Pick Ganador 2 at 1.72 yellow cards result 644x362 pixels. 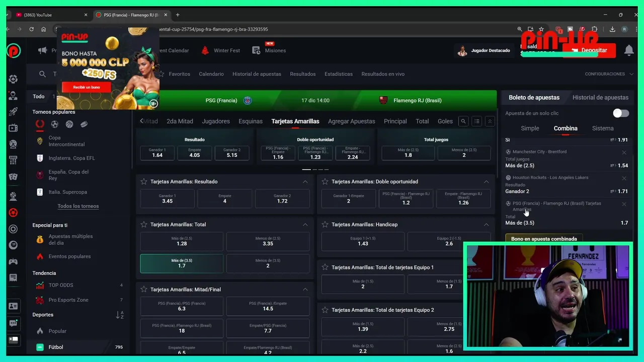(282, 199)
